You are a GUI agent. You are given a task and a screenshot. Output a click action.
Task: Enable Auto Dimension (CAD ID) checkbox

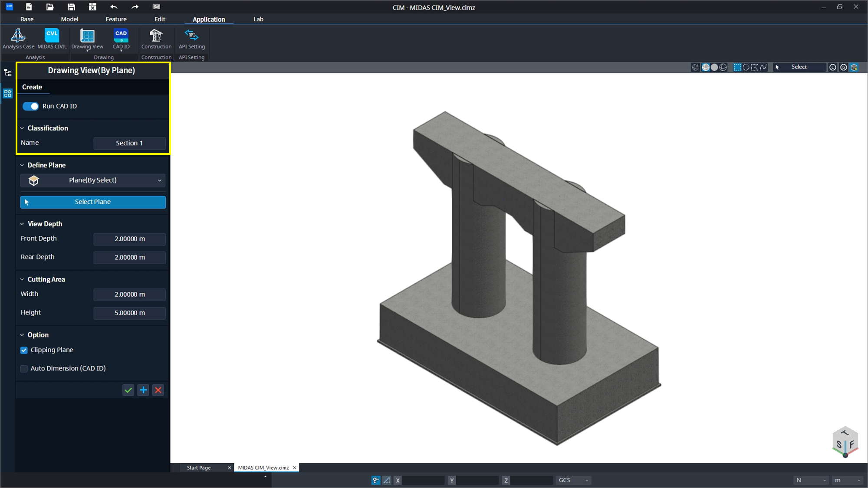[x=24, y=369]
